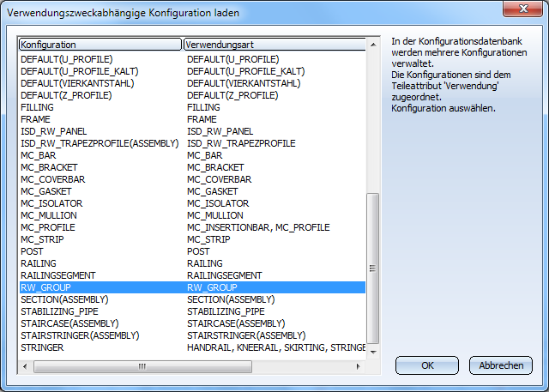This screenshot has width=549, height=392.
Task: Select the DEFAULT(Z_PROFILE) configuration row
Action: point(192,95)
